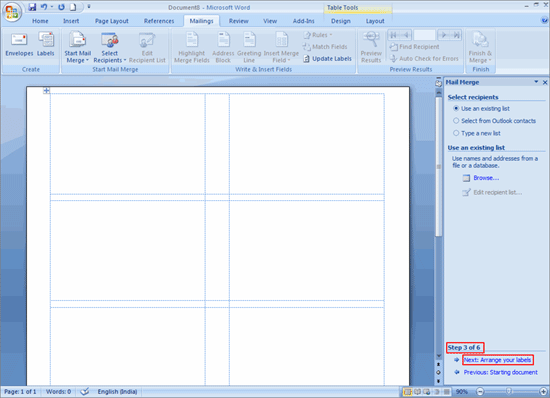Go to first record arrow
The image size is (550, 398).
click(394, 35)
